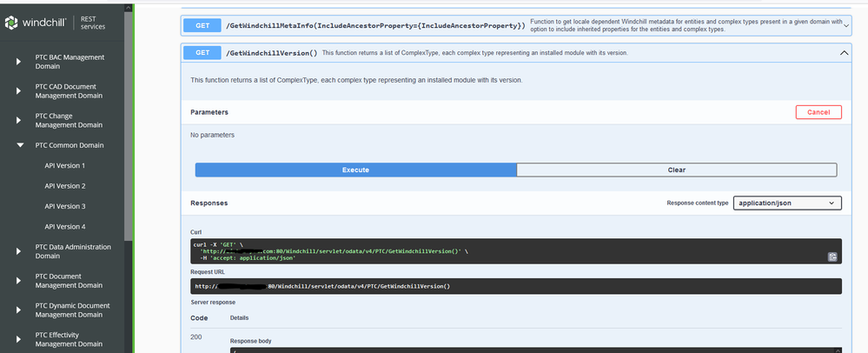Click the 200 response code
This screenshot has height=353, width=868.
[x=196, y=337]
